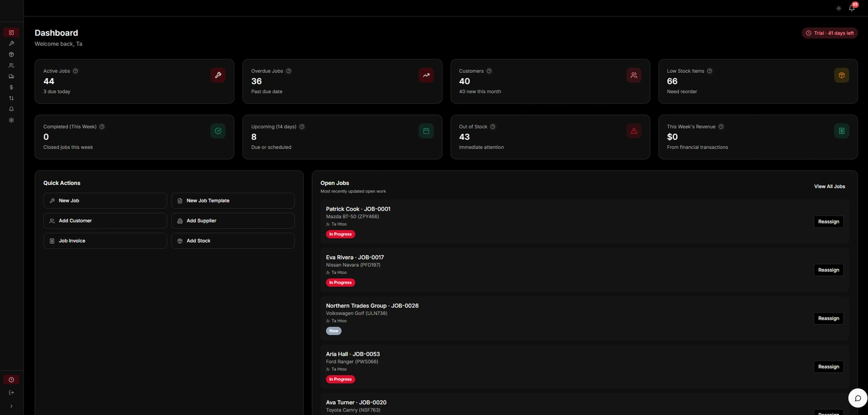Viewport: 868px width, 415px height.
Task: Click the Ford Ranger (PWS066) vehicle text
Action: pyautogui.click(x=352, y=362)
